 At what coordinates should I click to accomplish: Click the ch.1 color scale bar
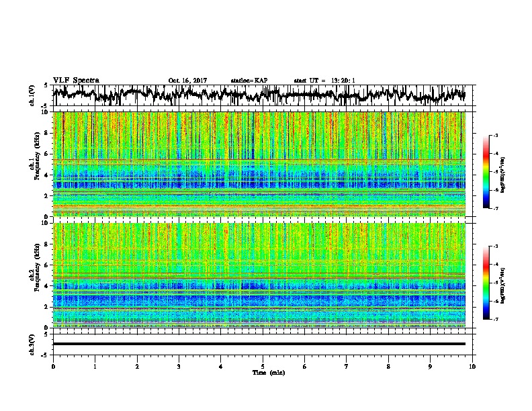pyautogui.click(x=486, y=172)
